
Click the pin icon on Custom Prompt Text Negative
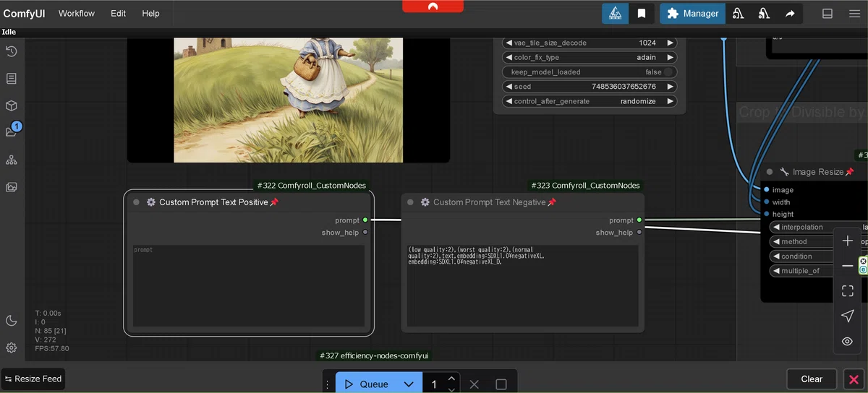coord(552,202)
